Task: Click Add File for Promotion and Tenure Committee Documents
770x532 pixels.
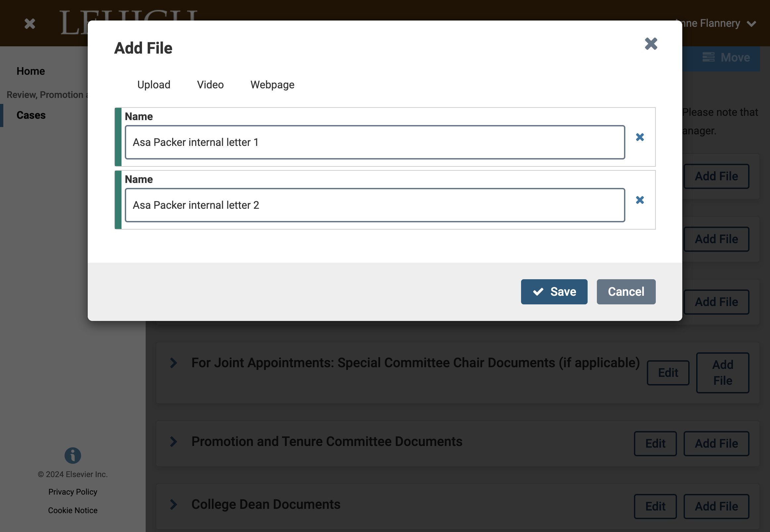Action: coord(716,444)
